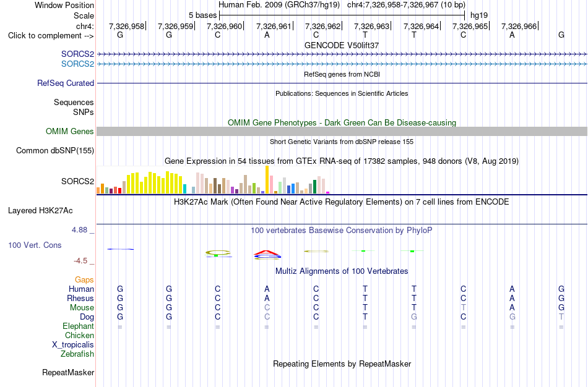Open 'RefSeq genes from NCBI' track title

[342, 74]
